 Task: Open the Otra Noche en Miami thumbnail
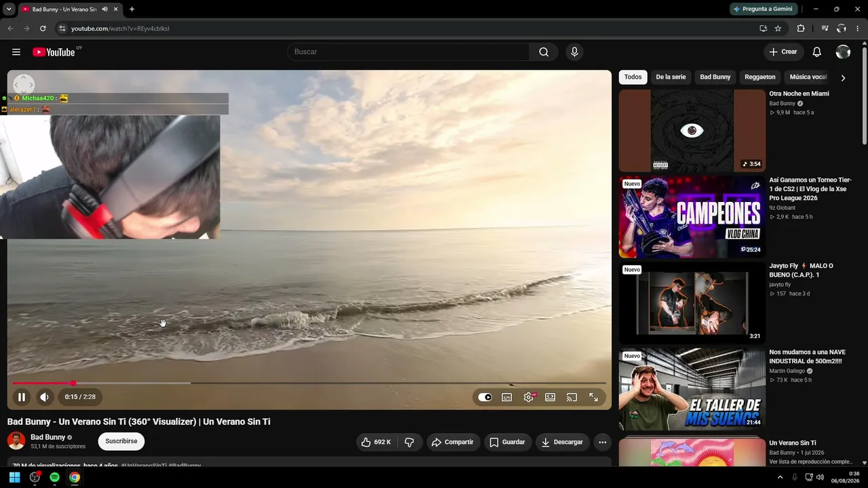(692, 131)
